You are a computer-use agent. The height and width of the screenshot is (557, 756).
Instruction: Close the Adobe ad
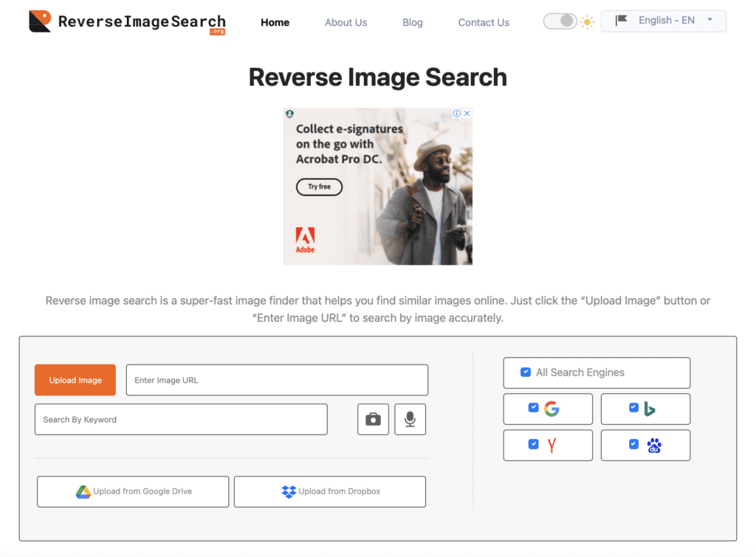(467, 113)
